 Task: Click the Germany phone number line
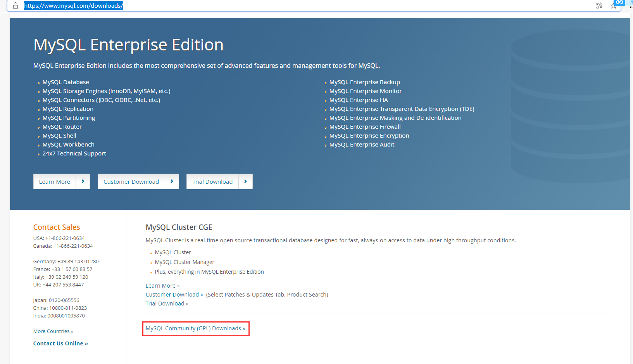tap(66, 262)
